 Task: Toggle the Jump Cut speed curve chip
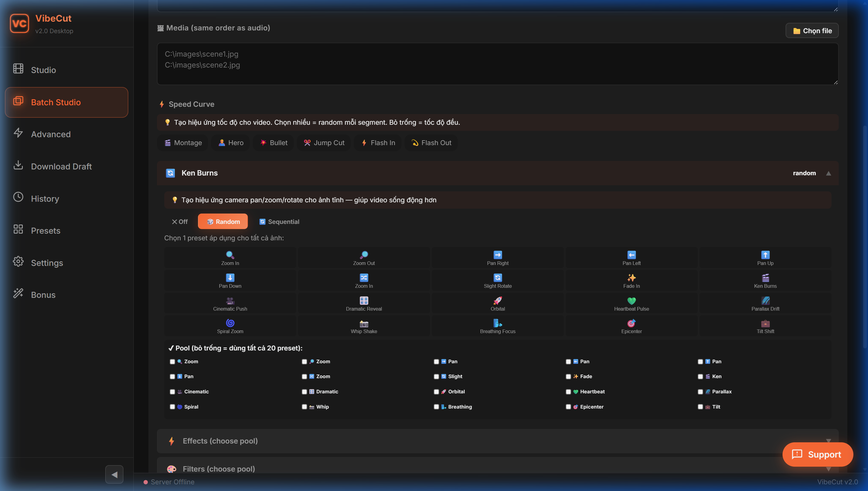(x=324, y=143)
